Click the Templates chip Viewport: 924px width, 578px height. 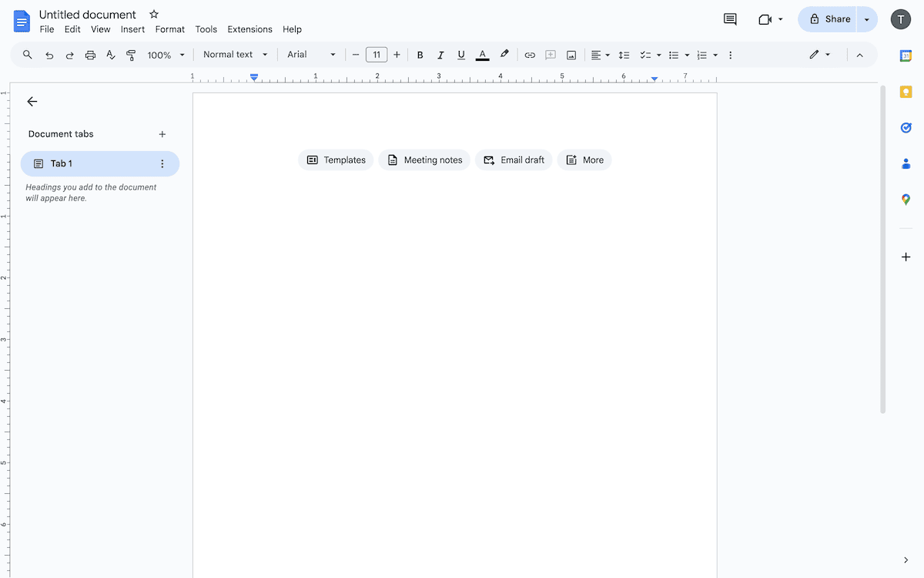[x=336, y=160]
